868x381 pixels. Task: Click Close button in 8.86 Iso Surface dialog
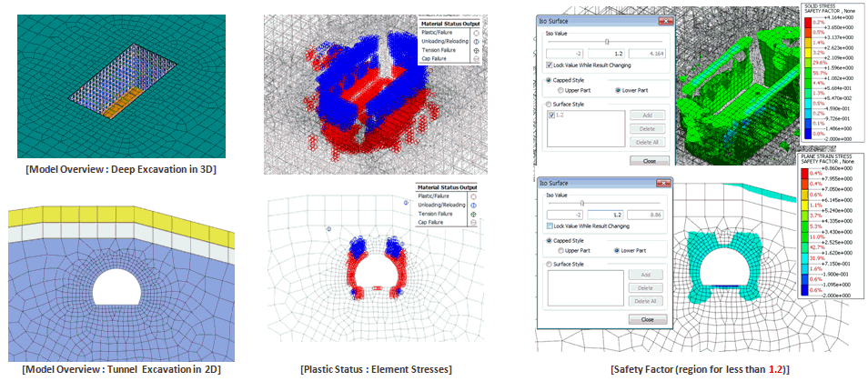coord(648,319)
